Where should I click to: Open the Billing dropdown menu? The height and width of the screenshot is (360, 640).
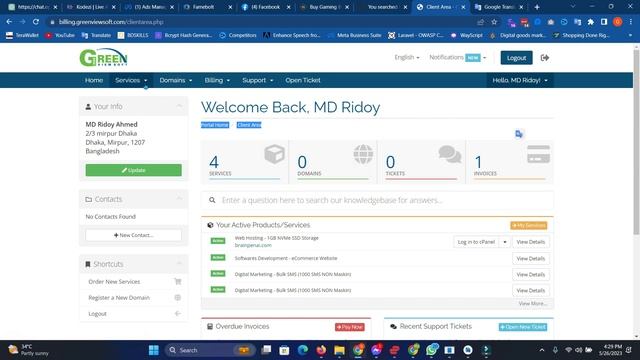pyautogui.click(x=217, y=80)
